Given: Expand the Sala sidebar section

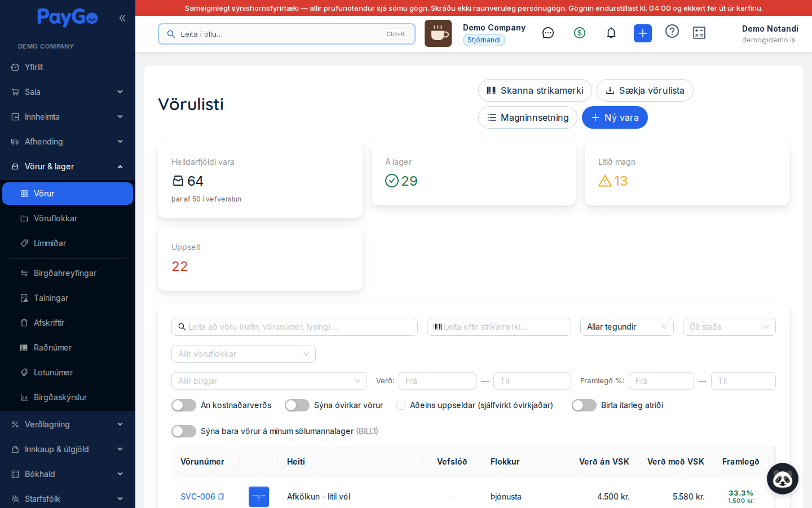Looking at the screenshot, I should (x=68, y=92).
